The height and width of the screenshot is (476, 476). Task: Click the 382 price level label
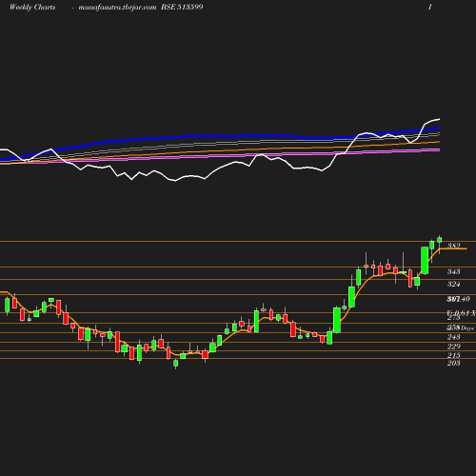pos(454,246)
